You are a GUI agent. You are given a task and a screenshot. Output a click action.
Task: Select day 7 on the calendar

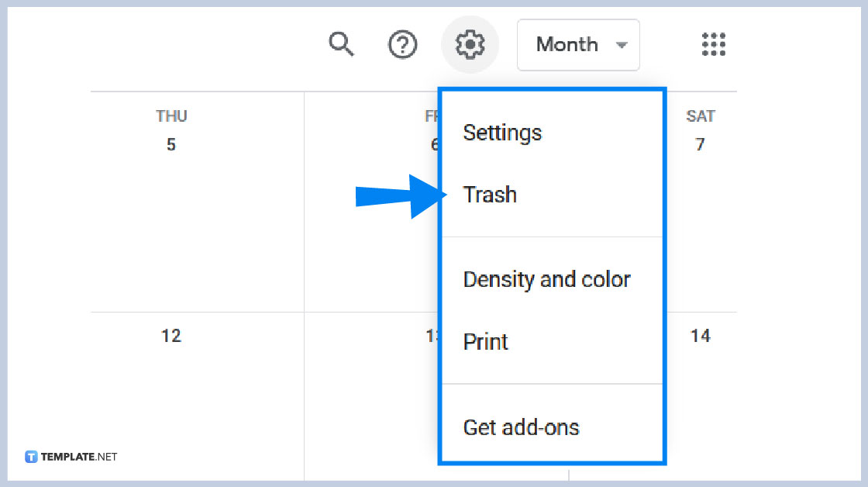(x=700, y=144)
